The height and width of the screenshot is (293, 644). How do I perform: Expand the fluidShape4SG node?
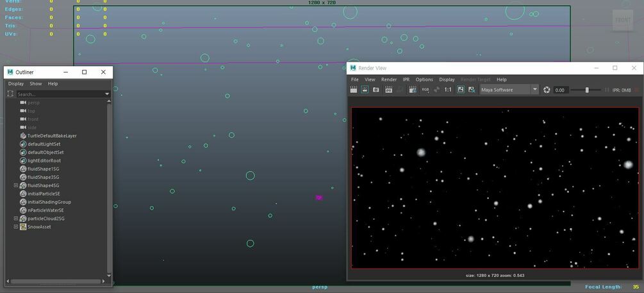16,185
